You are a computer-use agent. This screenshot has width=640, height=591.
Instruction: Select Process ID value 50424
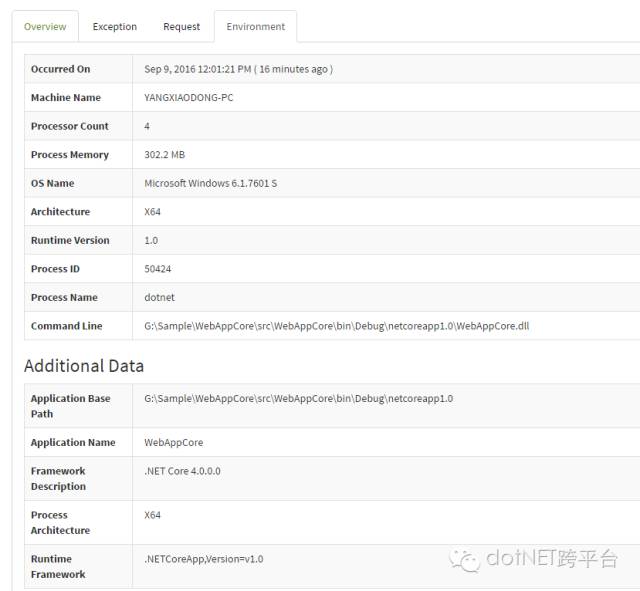click(x=158, y=269)
